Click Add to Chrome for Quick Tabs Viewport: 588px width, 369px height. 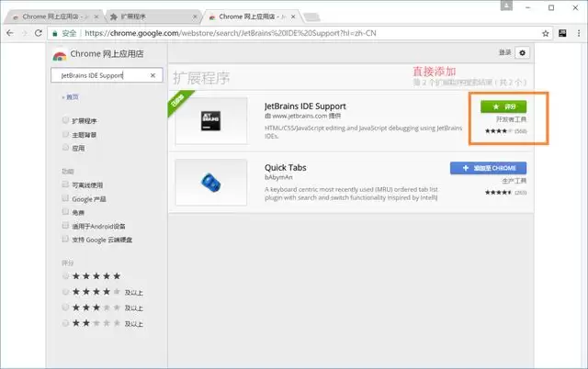click(x=488, y=168)
